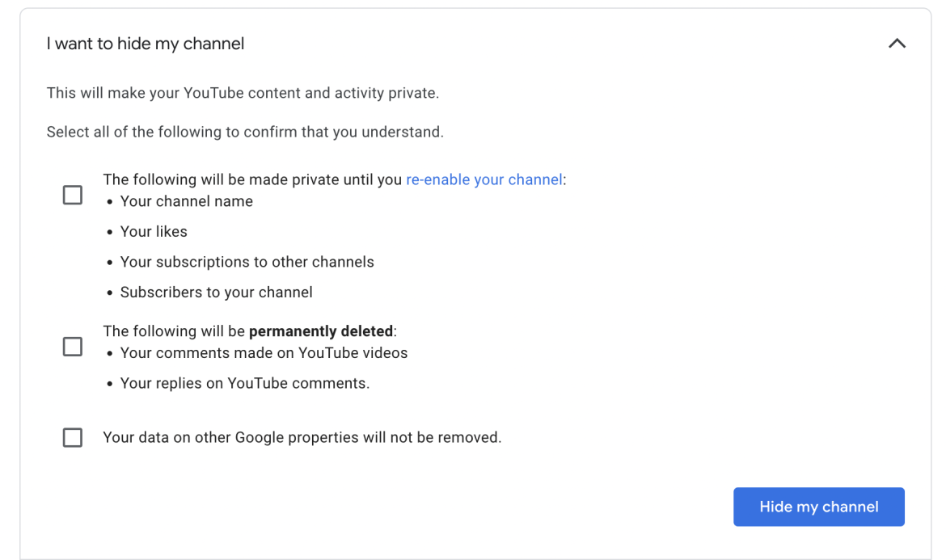Click 'Your comments made on YouTube videos'
The width and height of the screenshot is (946, 560).
[x=264, y=352]
